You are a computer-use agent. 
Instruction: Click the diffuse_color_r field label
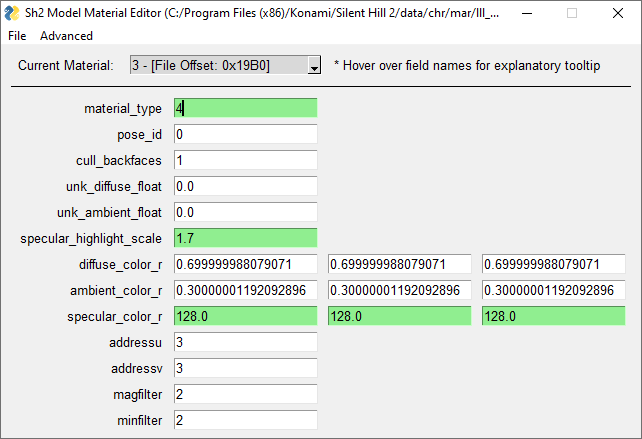[x=120, y=265]
